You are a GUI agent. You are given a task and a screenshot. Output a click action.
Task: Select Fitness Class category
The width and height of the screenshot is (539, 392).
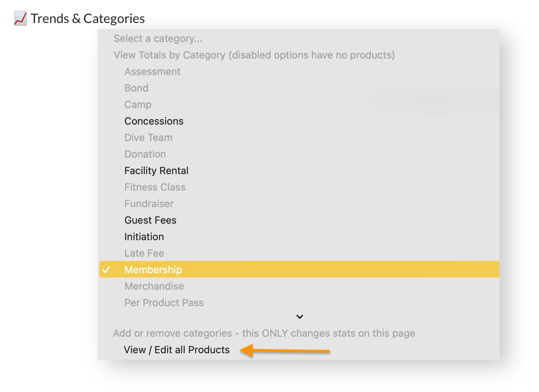155,187
